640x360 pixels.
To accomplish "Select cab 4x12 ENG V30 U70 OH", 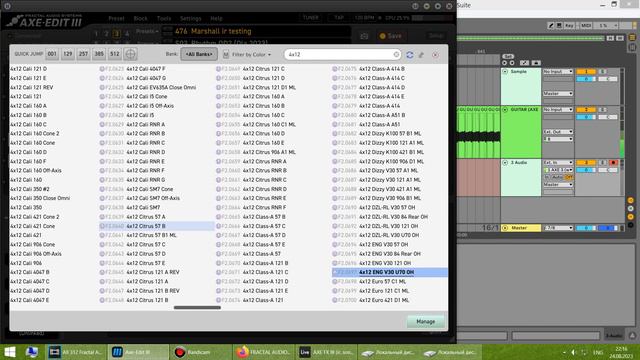I will click(390, 272).
